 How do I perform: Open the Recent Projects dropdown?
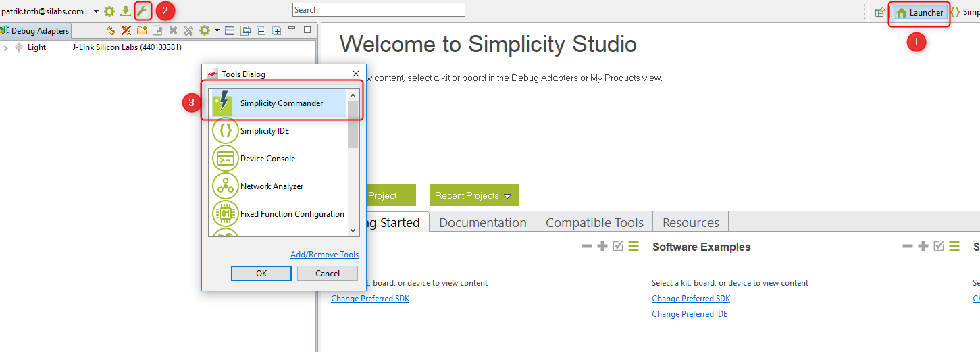pos(473,195)
